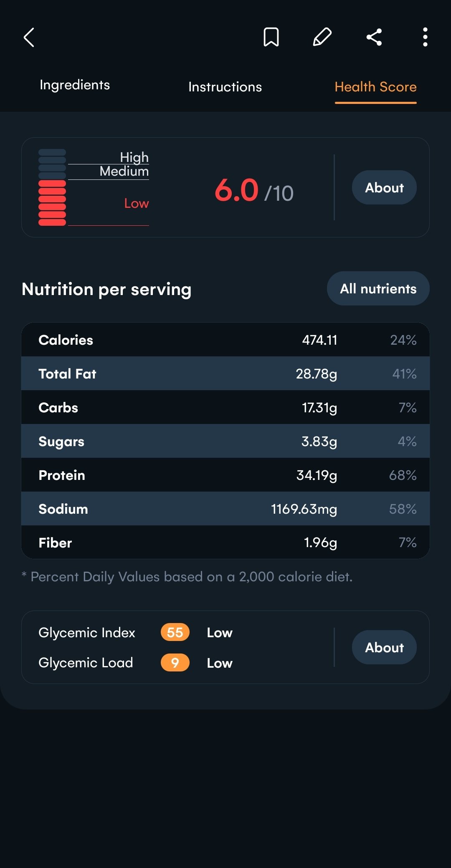Tap the Sodium nutrition row
This screenshot has width=451, height=868.
click(x=225, y=509)
